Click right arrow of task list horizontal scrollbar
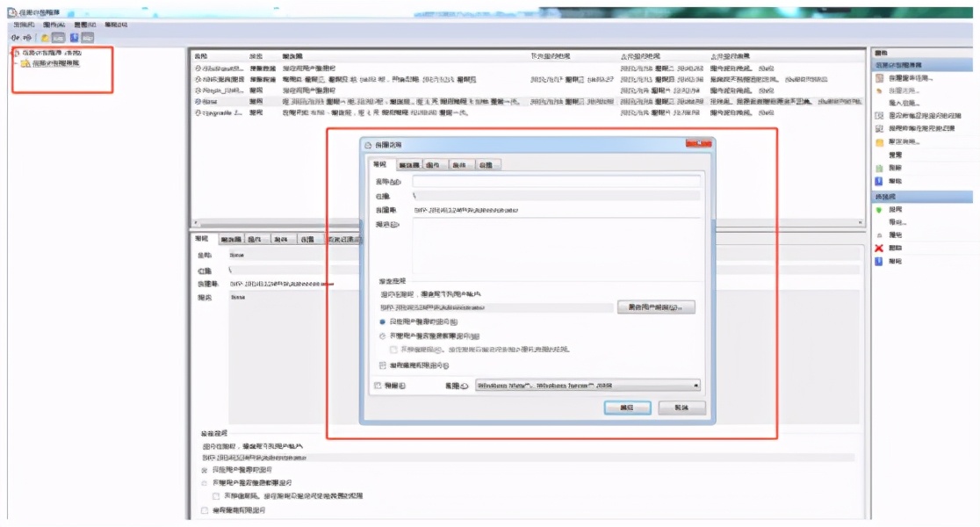Image resolution: width=980 pixels, height=527 pixels. pyautogui.click(x=860, y=222)
